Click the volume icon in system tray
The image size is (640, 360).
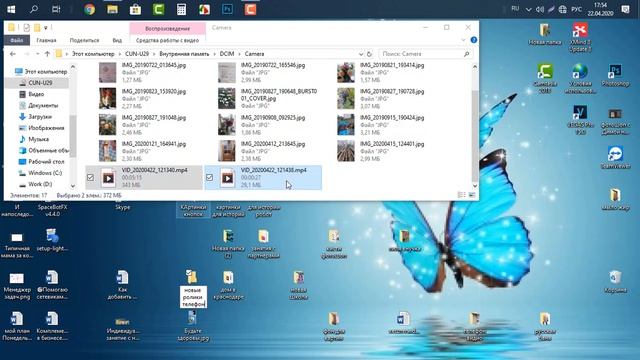click(540, 9)
